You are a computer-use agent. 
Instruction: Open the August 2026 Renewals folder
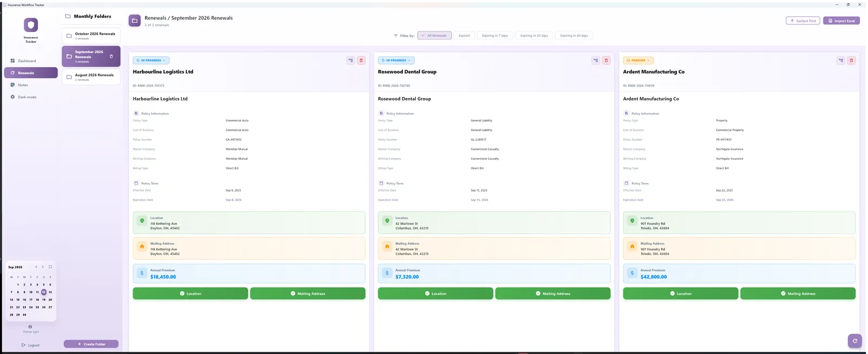click(x=91, y=77)
